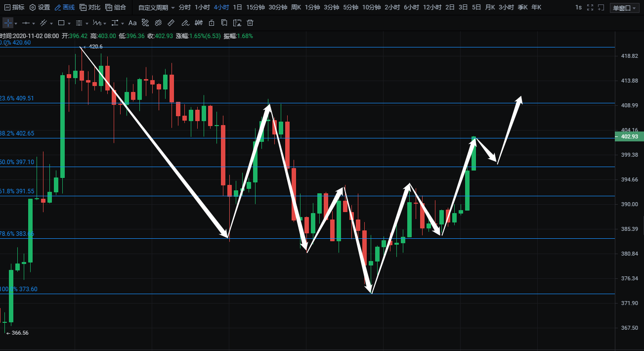Click the trash icon to delete drawings

point(250,23)
